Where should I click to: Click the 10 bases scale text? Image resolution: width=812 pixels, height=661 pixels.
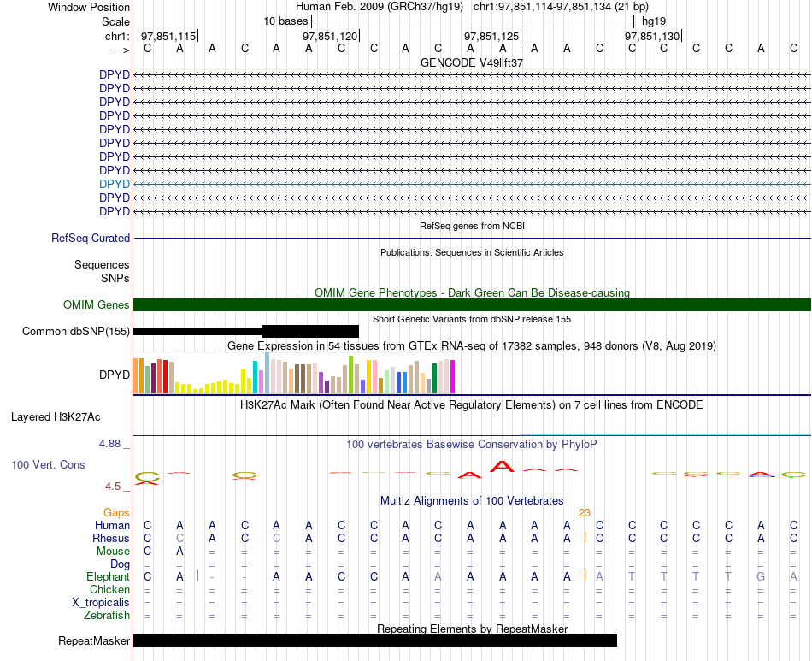pos(285,21)
